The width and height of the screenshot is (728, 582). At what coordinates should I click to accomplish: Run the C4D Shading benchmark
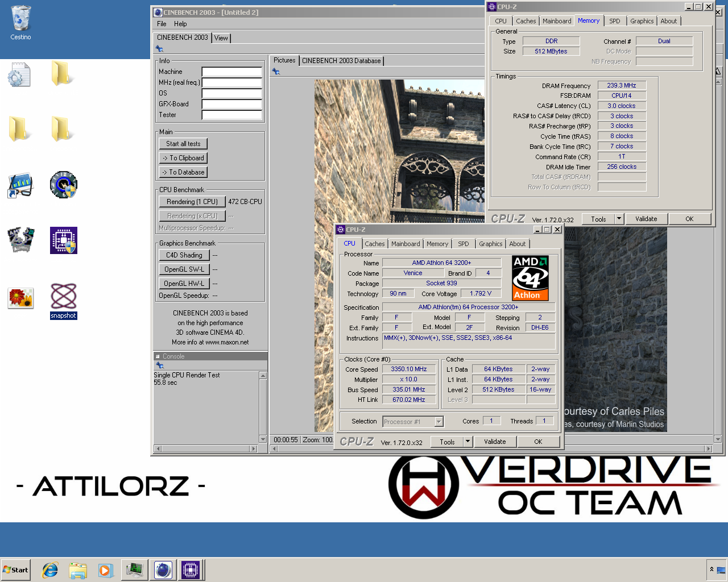(184, 255)
